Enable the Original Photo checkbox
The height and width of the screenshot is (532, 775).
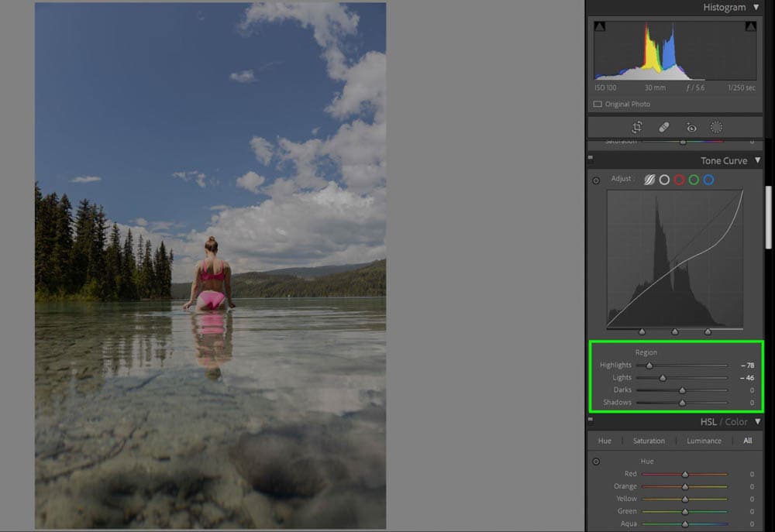[x=598, y=105]
